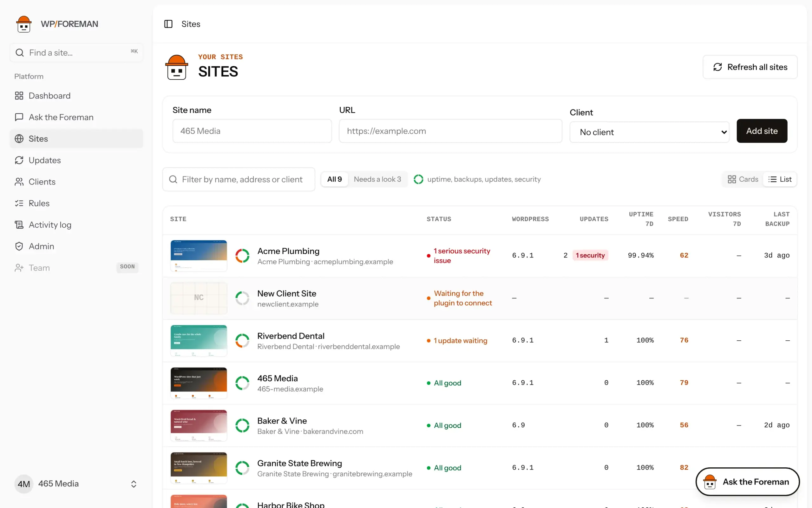Click the 4M account avatar

tap(24, 484)
